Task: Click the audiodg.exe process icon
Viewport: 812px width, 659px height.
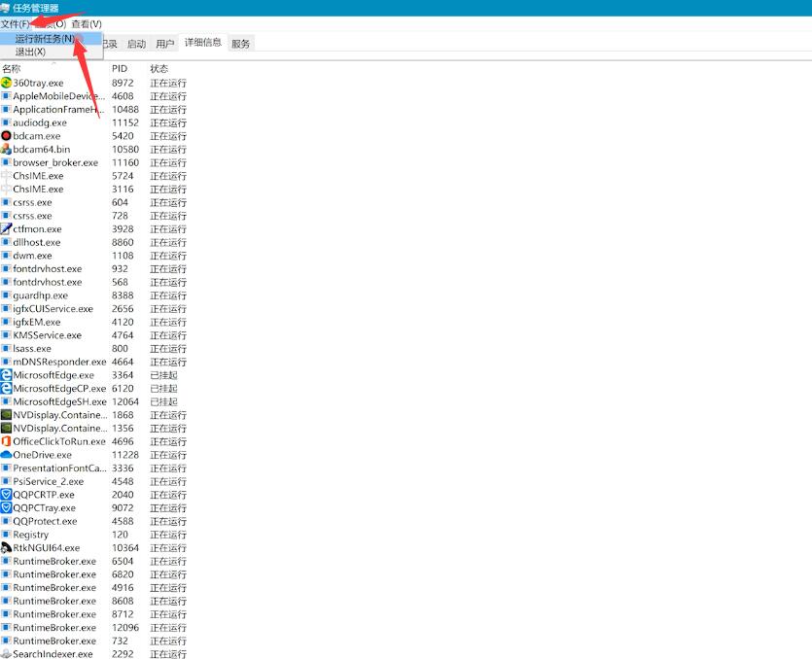Action: (x=6, y=122)
